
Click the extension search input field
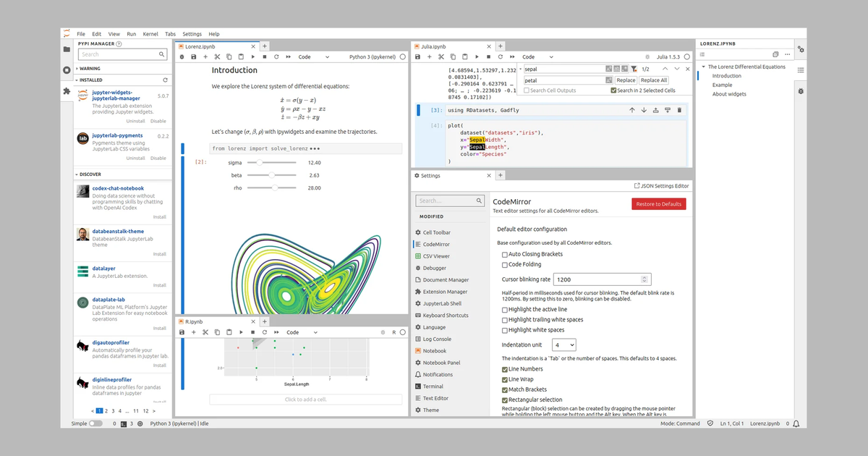tap(123, 54)
